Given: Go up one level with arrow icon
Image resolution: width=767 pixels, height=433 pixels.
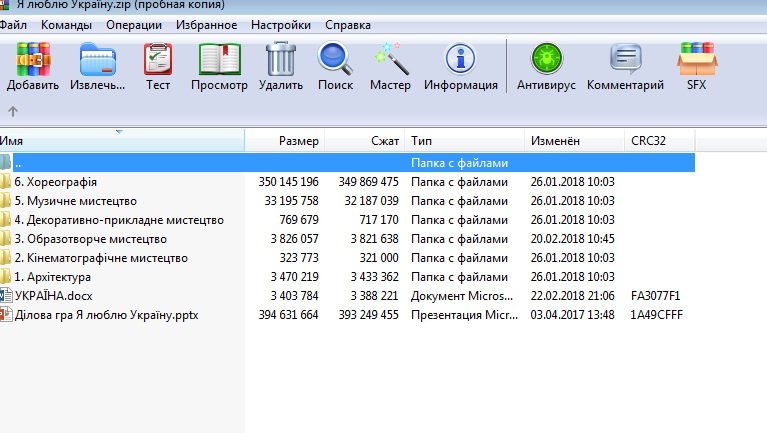Looking at the screenshot, I should tap(13, 112).
